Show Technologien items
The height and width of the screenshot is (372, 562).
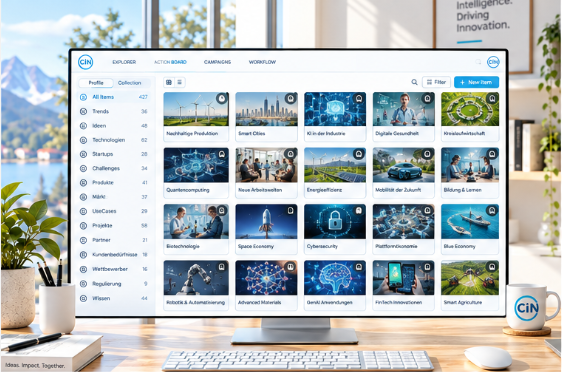pyautogui.click(x=114, y=140)
